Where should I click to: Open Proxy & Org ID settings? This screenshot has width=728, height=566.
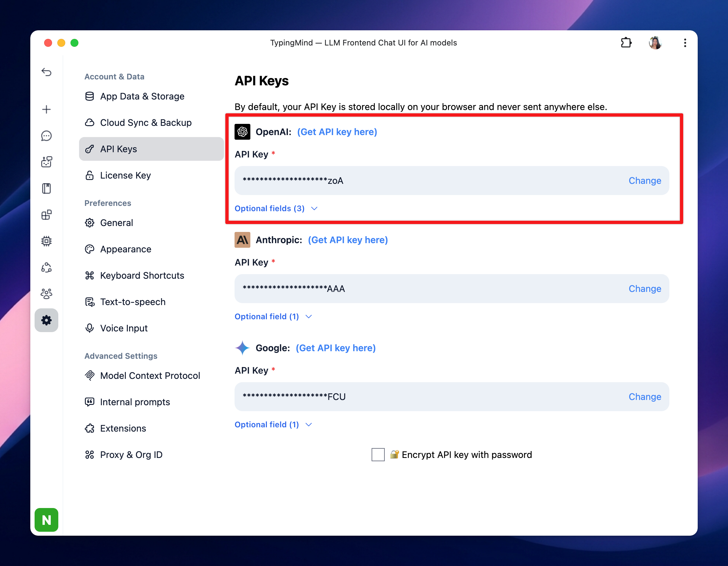[x=151, y=455]
